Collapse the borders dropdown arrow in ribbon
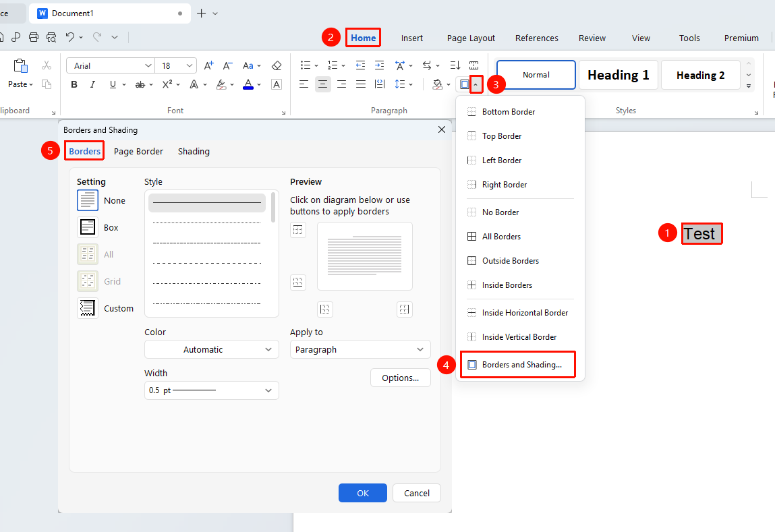 click(x=476, y=84)
